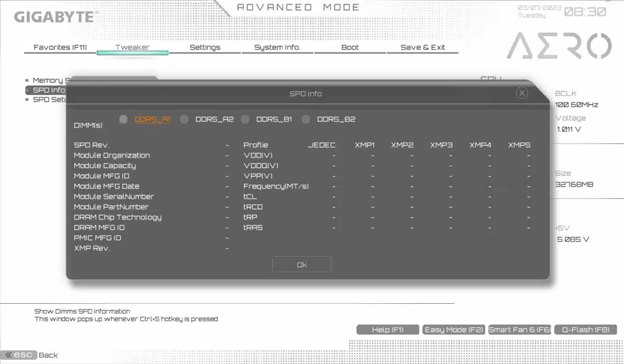Click the 100.60MHz BCLK value

pyautogui.click(x=577, y=105)
